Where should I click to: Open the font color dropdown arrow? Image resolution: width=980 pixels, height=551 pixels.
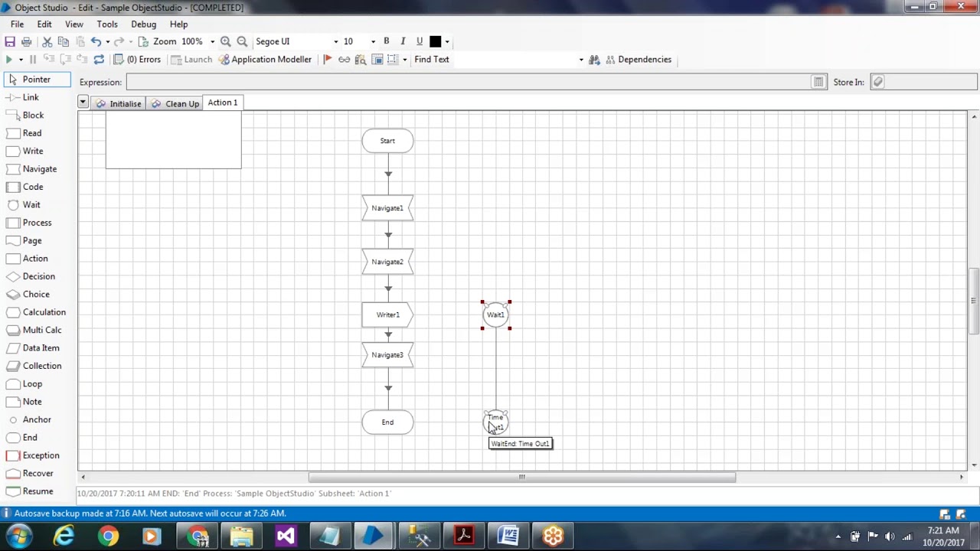pos(447,41)
